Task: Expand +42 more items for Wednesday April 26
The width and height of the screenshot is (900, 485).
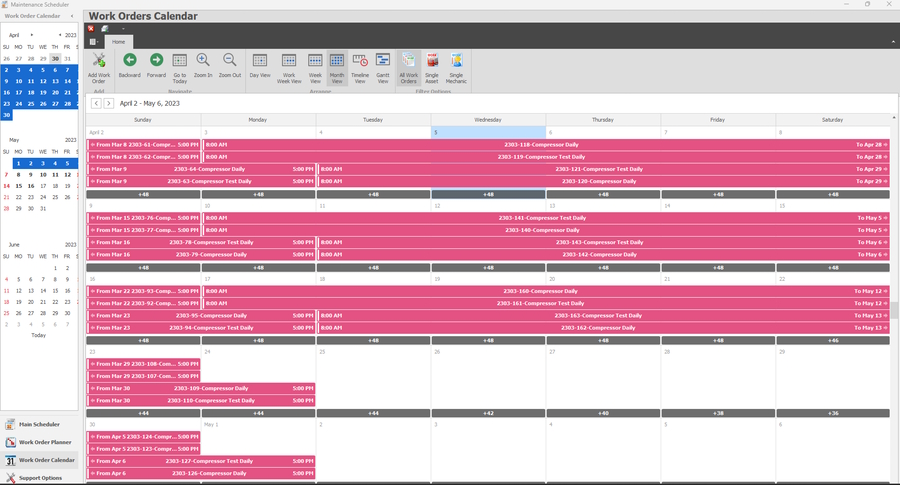Action: (488, 413)
